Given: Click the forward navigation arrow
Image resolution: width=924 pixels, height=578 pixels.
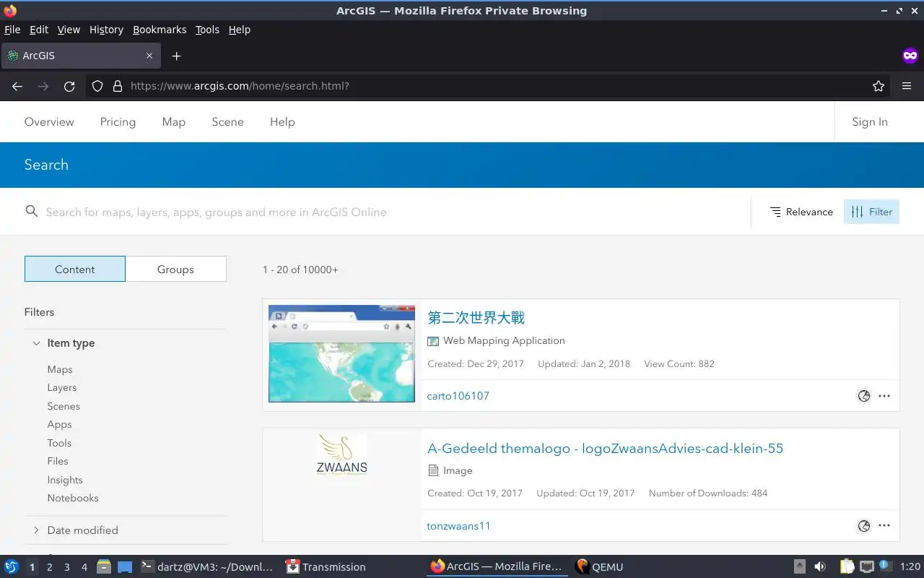Looking at the screenshot, I should click(x=43, y=86).
